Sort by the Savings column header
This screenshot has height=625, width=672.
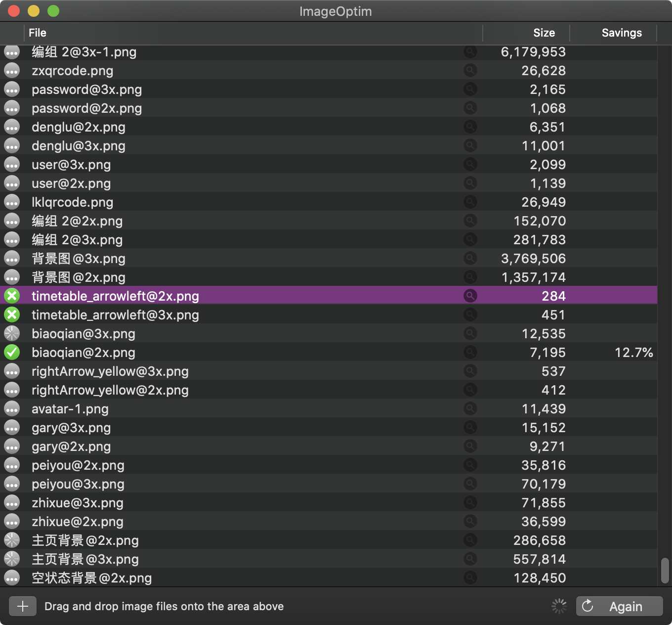621,33
